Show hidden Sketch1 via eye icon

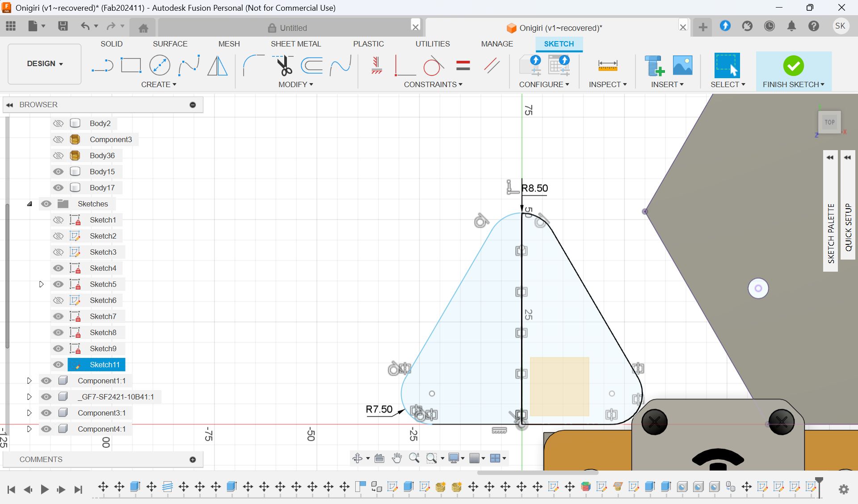pyautogui.click(x=58, y=220)
